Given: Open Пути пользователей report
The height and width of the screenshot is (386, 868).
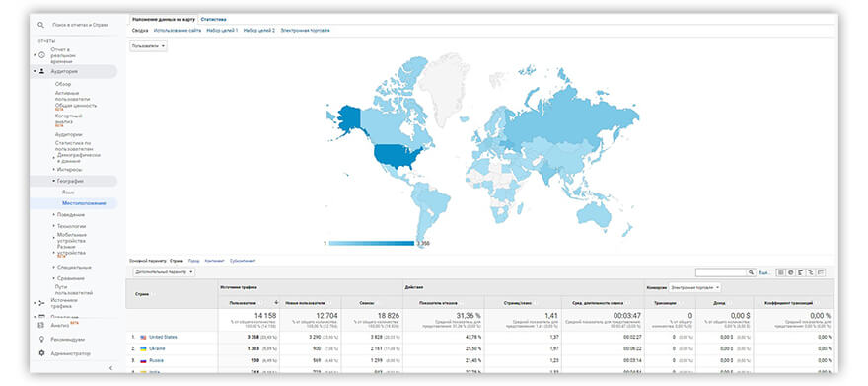Looking at the screenshot, I should point(74,289).
